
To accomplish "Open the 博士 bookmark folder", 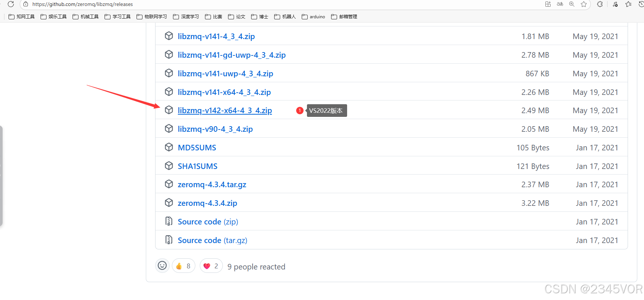I will [260, 17].
